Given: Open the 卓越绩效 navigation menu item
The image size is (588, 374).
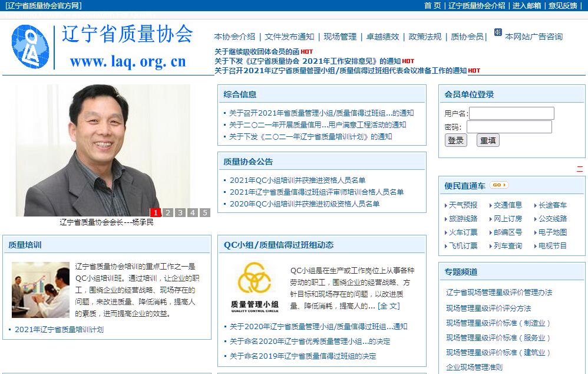Looking at the screenshot, I should (382, 37).
